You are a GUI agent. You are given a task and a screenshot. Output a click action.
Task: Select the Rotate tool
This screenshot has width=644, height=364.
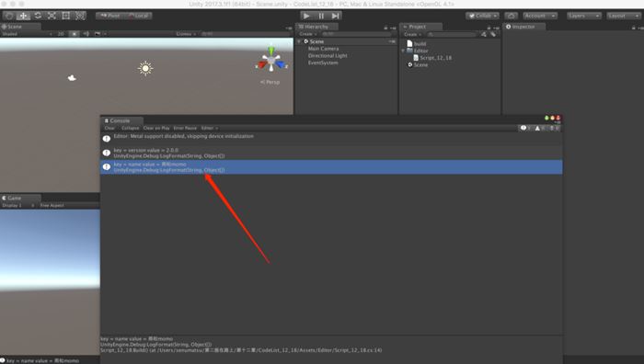(38, 16)
